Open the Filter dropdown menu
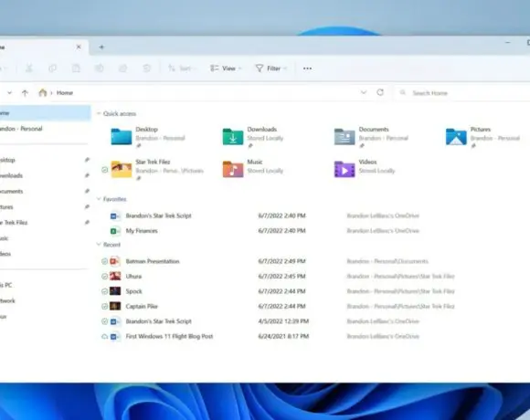This screenshot has width=530, height=420. pos(271,68)
